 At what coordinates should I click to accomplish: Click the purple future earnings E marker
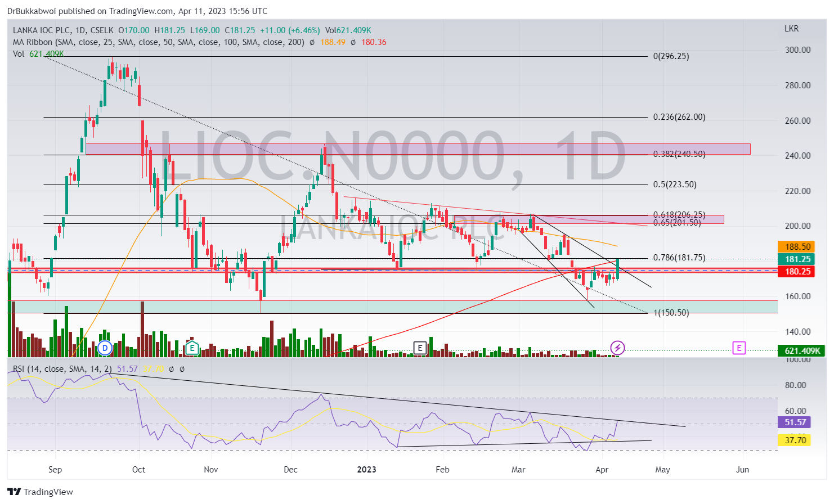(x=739, y=348)
